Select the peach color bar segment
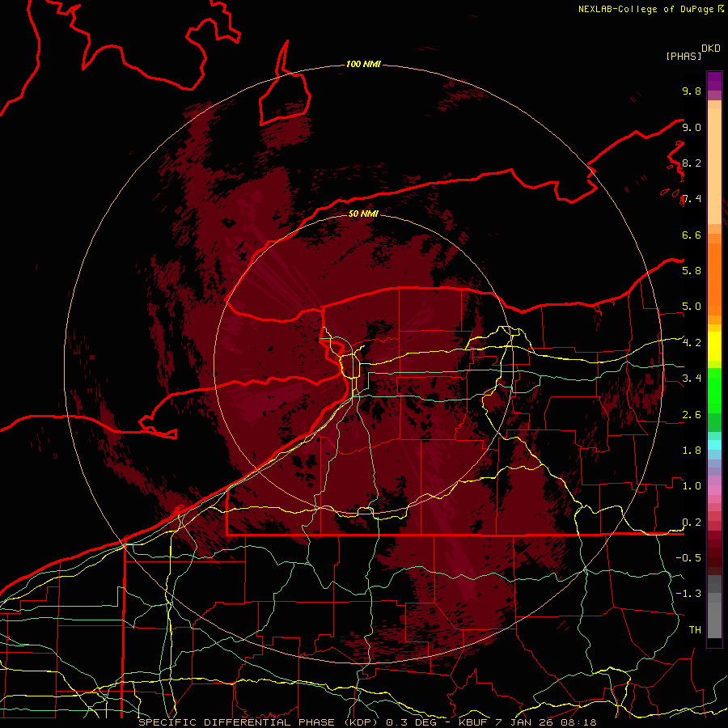The height and width of the screenshot is (728, 728). pos(714,166)
